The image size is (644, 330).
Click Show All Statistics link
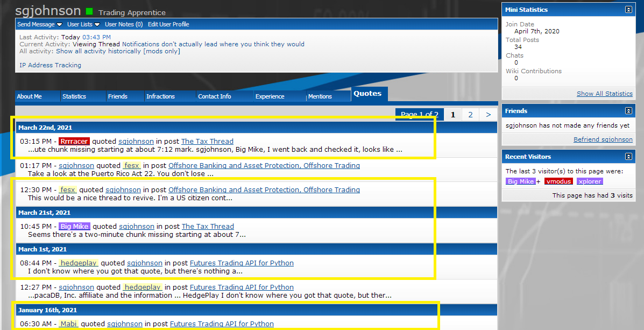[605, 94]
